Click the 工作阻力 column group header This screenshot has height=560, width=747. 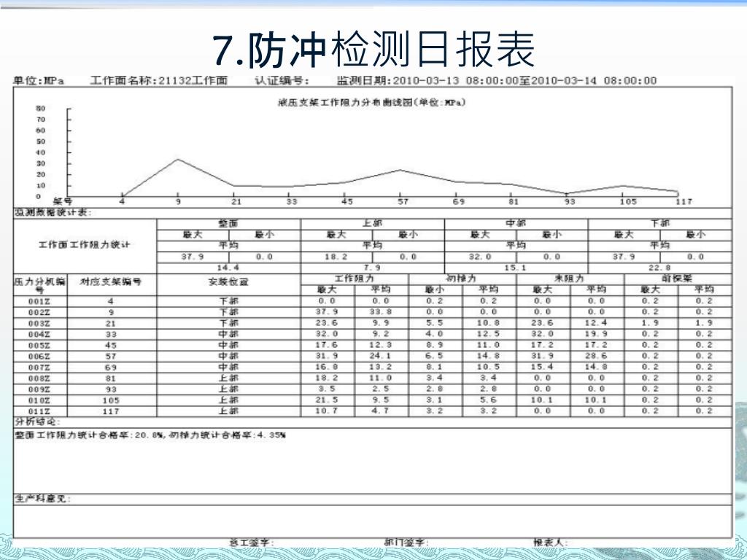[354, 279]
